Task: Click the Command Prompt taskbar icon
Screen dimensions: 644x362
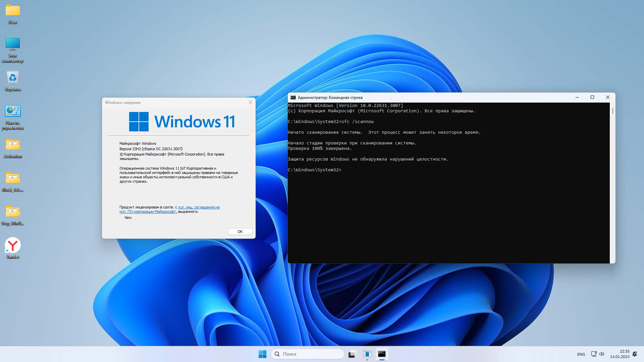Action: [382, 354]
